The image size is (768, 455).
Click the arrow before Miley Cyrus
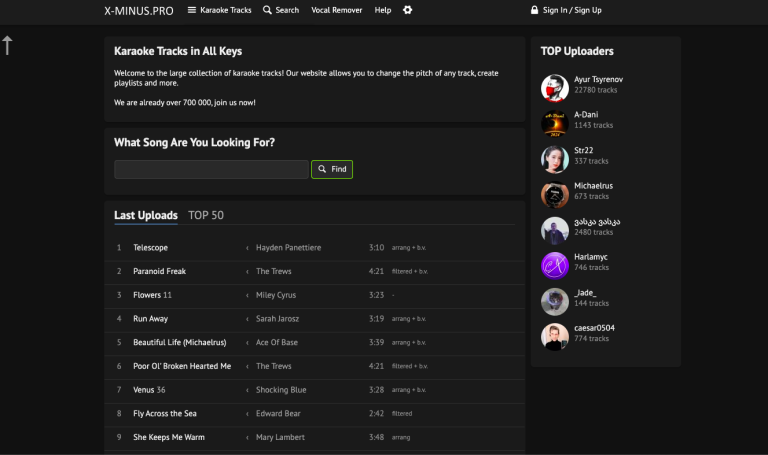(x=247, y=295)
